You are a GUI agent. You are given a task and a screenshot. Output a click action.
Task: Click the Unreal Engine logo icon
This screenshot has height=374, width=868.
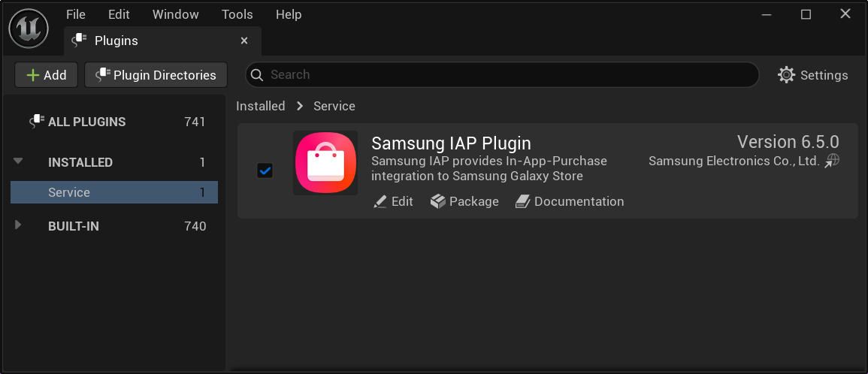point(29,29)
